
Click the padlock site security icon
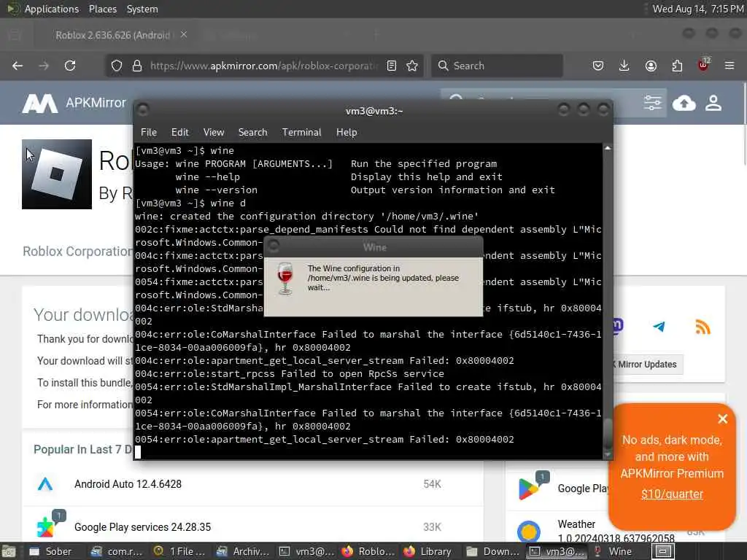[136, 66]
